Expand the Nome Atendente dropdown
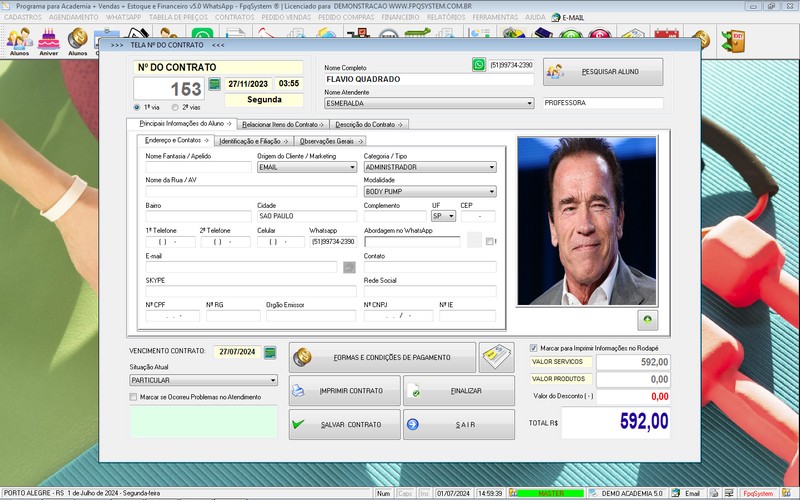 tap(529, 103)
